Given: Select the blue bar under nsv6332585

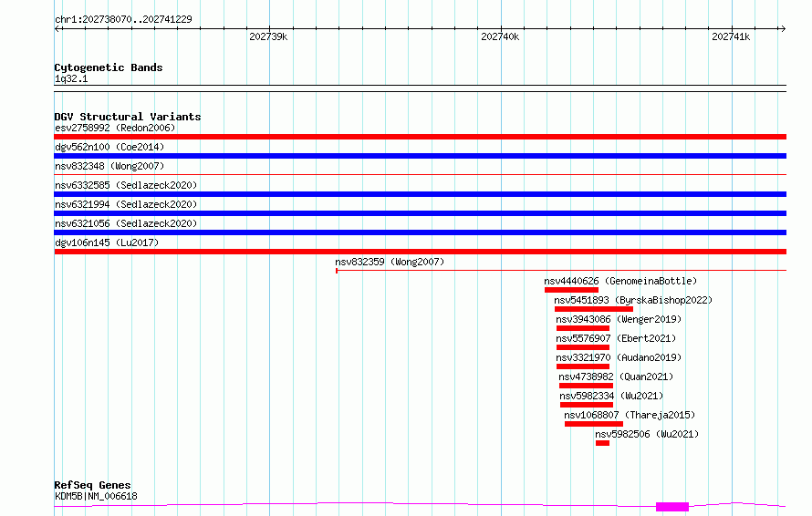Looking at the screenshot, I should pyautogui.click(x=420, y=194).
